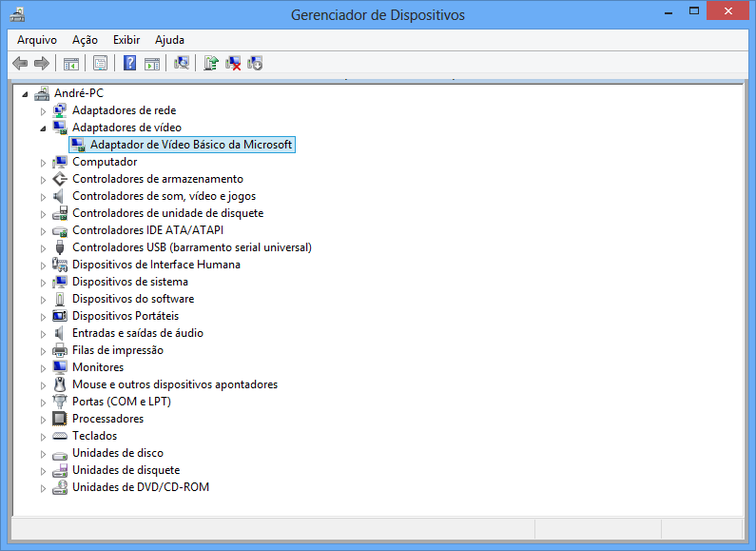Expand Unidades de disquete arrow
The image size is (756, 551).
coord(43,471)
